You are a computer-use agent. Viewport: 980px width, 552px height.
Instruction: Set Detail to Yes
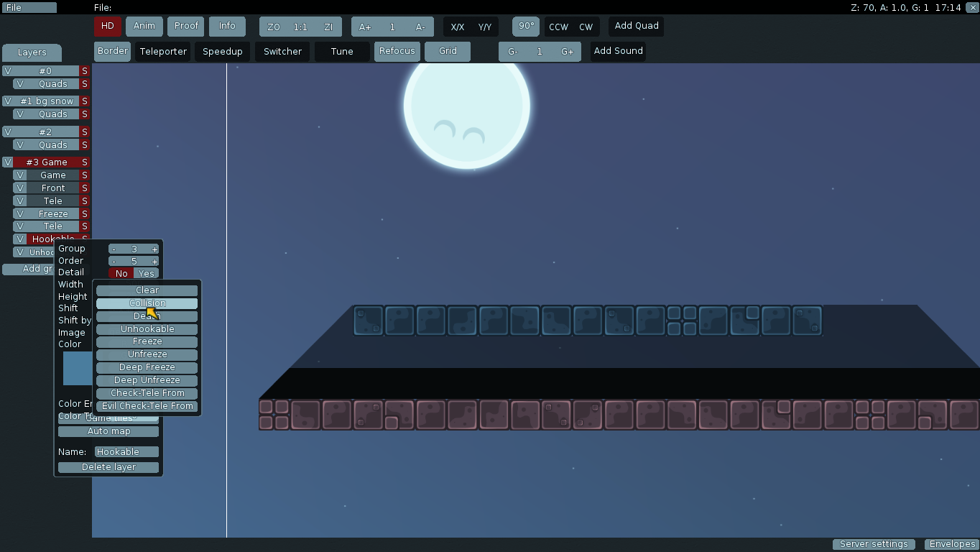point(147,273)
